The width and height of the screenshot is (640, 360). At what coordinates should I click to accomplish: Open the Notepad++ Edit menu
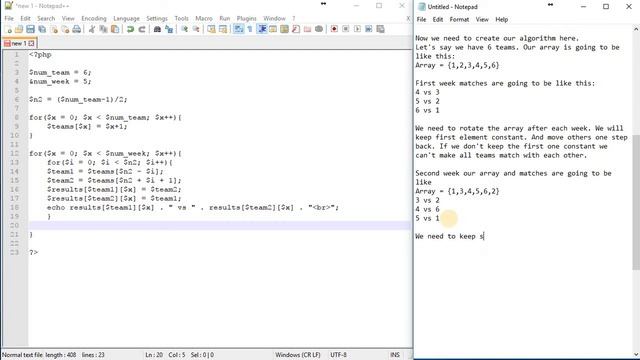[x=25, y=18]
